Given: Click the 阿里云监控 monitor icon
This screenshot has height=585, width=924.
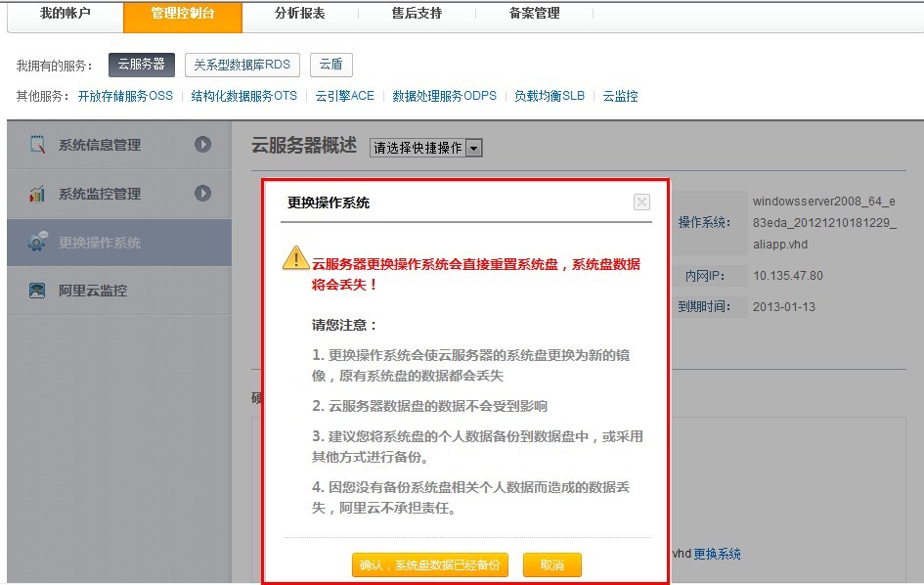Looking at the screenshot, I should [x=37, y=291].
